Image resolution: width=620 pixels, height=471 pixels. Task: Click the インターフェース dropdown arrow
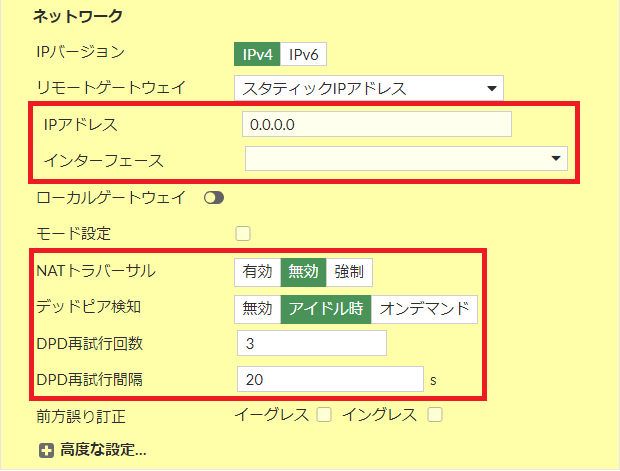(556, 158)
